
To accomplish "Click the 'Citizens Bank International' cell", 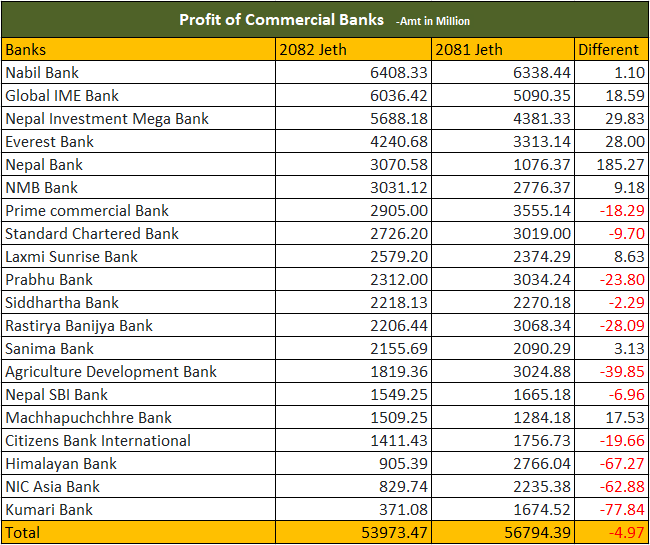I will [x=139, y=441].
